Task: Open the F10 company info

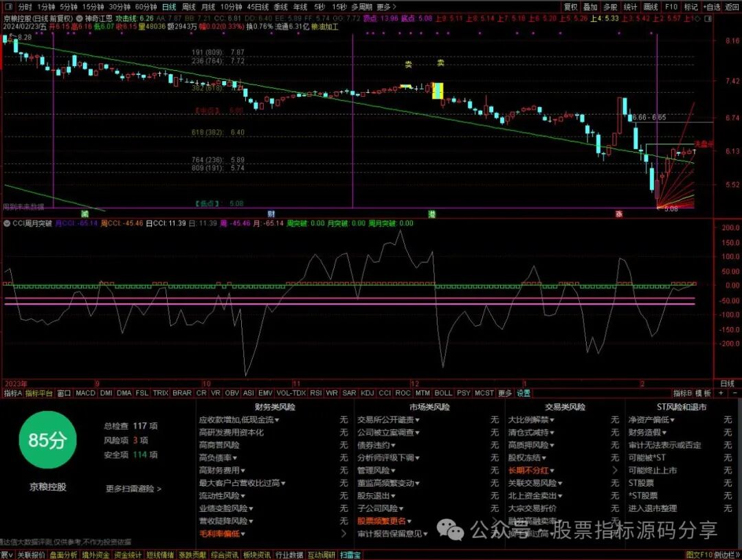Action: point(671,7)
